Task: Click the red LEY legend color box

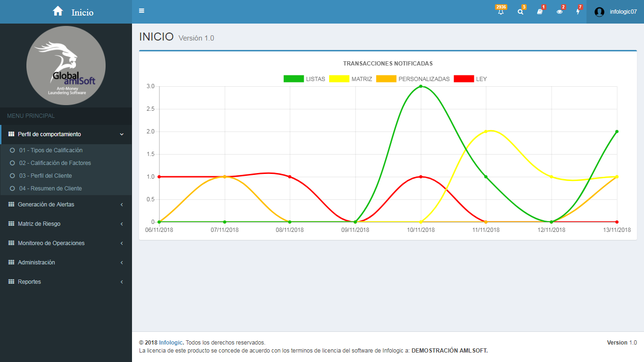Action: point(463,79)
